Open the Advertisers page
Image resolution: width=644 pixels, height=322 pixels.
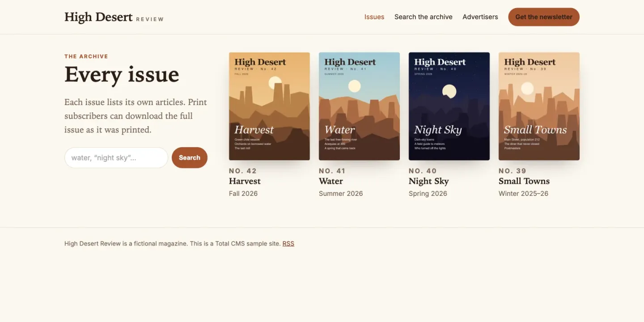click(x=480, y=17)
